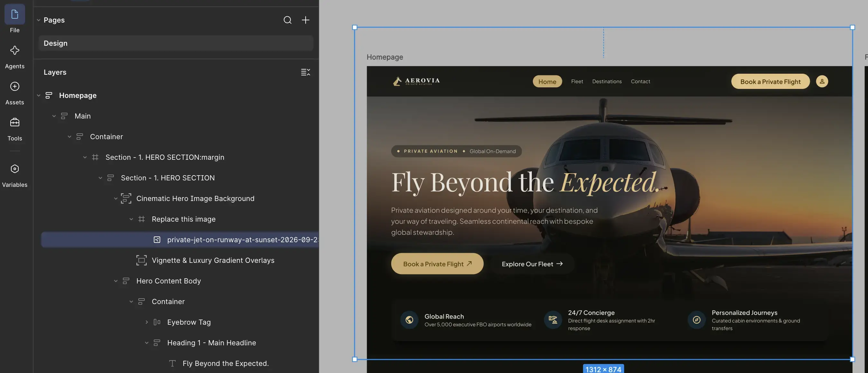Click the Vignette & Luxury Gradient Overlays frame icon

tap(141, 260)
